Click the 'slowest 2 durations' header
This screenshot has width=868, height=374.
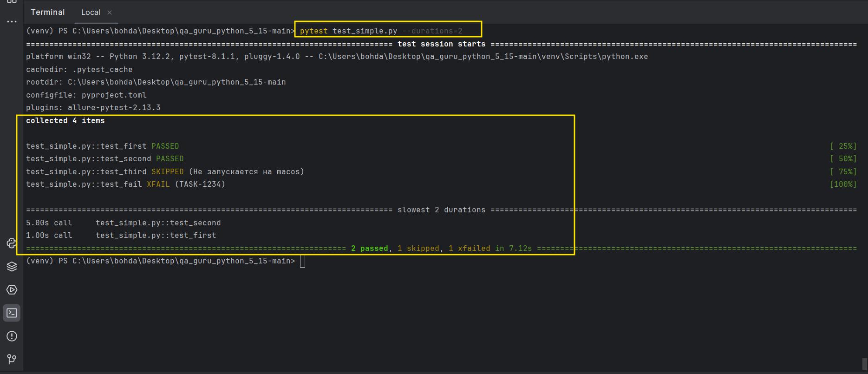pos(441,210)
